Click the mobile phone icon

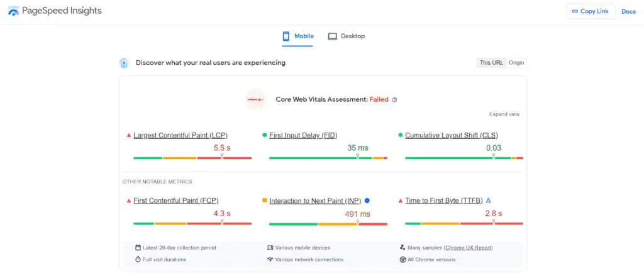(x=286, y=36)
